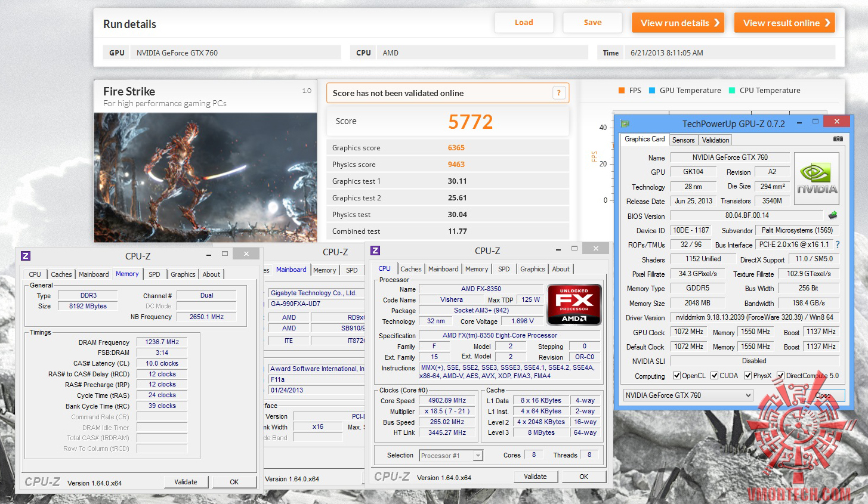This screenshot has height=504, width=868.
Task: Open the SPD tab in the middle CPU-Z Mainboard window
Action: [352, 270]
